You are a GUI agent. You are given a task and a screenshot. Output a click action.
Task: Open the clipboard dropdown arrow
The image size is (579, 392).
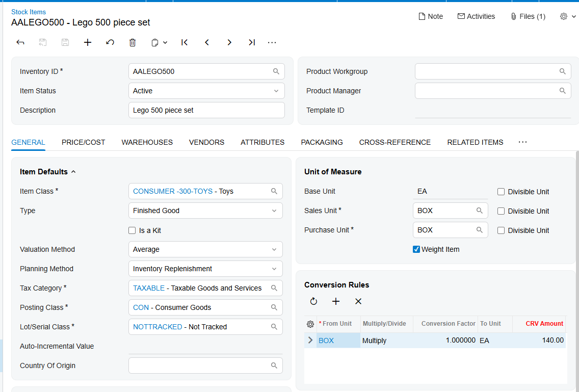click(165, 43)
